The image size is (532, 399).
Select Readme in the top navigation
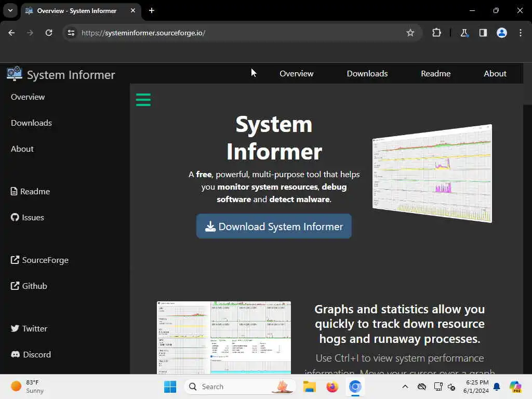(436, 74)
